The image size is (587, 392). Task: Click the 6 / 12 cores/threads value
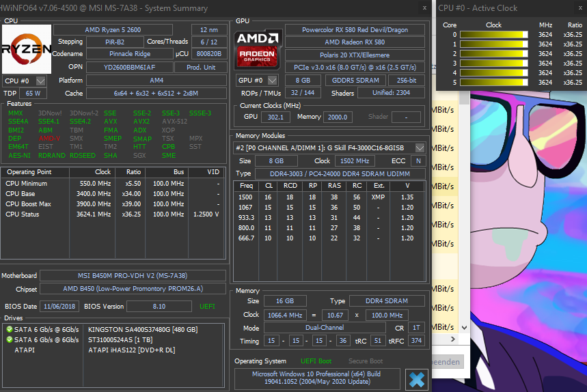pyautogui.click(x=209, y=42)
